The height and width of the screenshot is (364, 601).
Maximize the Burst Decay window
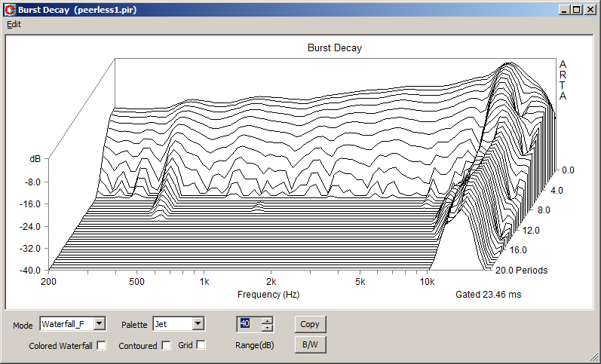pos(576,10)
